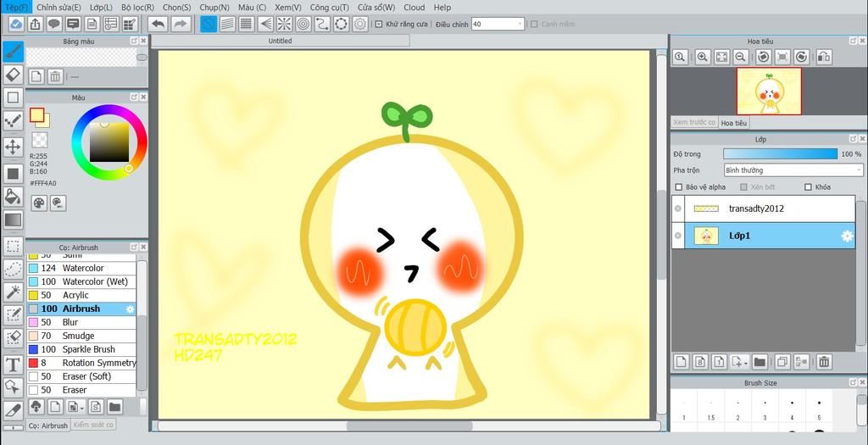Image resolution: width=868 pixels, height=445 pixels.
Task: Select the Untitled document tab
Action: [x=280, y=41]
